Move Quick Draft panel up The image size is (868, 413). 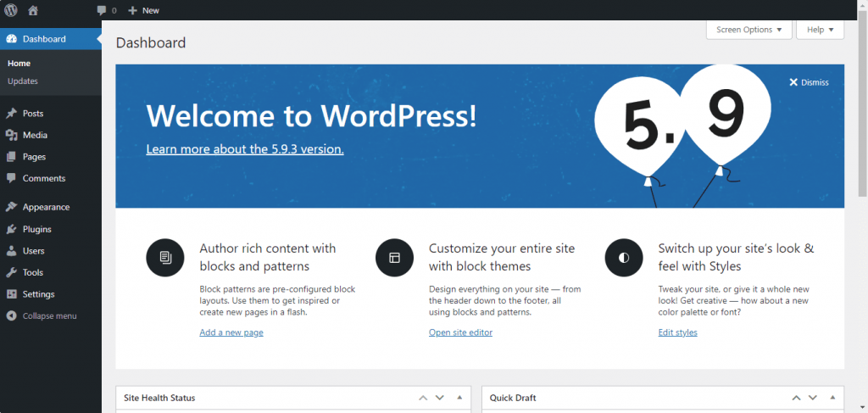796,398
